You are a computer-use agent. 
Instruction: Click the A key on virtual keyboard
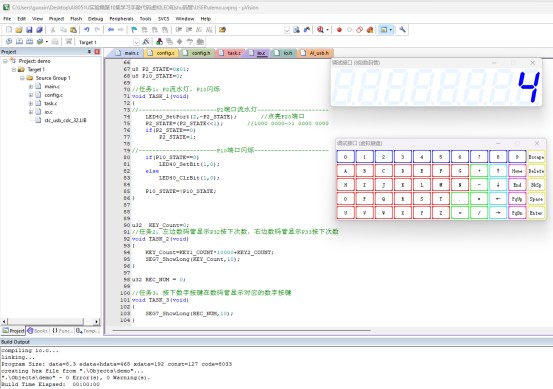pos(346,171)
